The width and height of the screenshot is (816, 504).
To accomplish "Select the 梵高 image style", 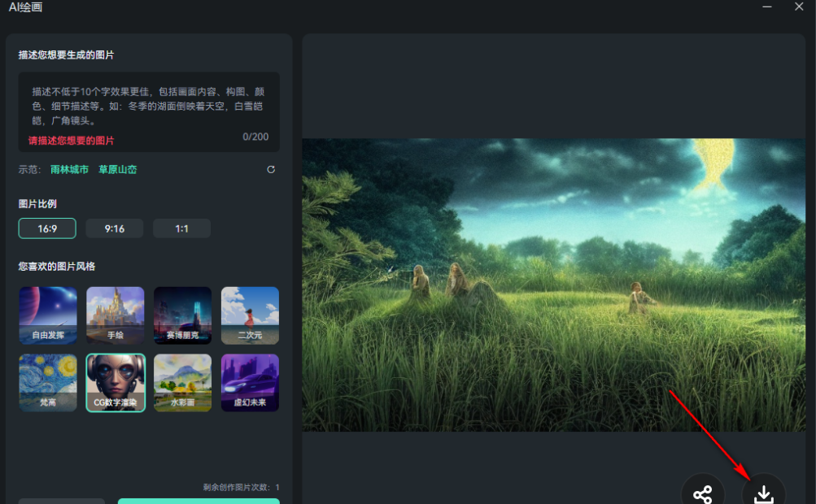I will [x=47, y=383].
